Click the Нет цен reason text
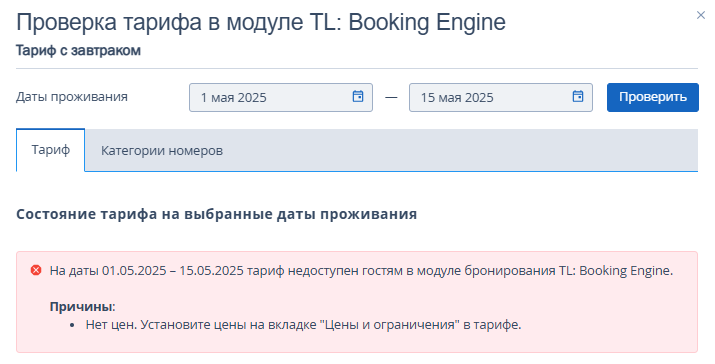Viewport: 715px width, 364px height. (x=303, y=325)
